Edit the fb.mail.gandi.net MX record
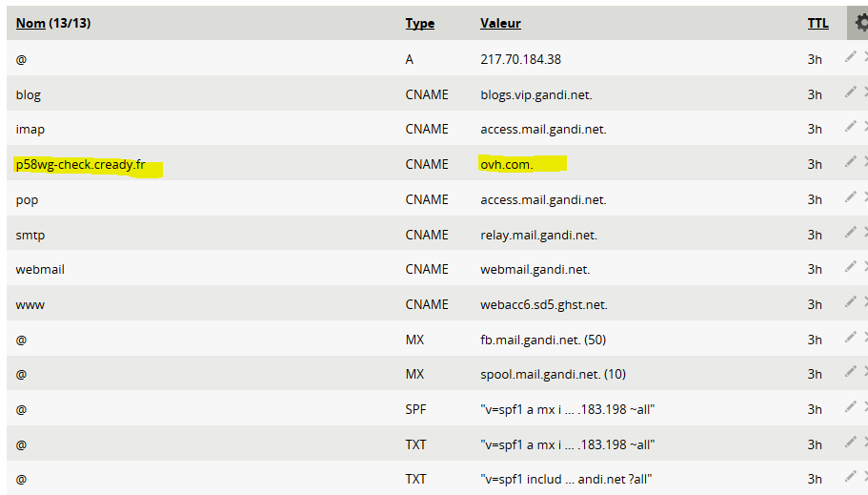 (851, 338)
